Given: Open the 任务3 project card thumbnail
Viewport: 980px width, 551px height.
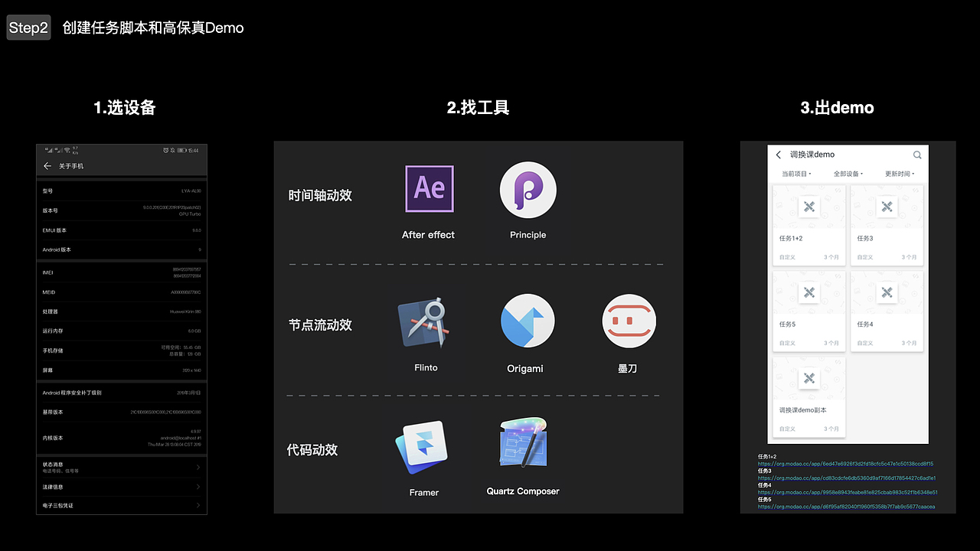Looking at the screenshot, I should [x=887, y=207].
